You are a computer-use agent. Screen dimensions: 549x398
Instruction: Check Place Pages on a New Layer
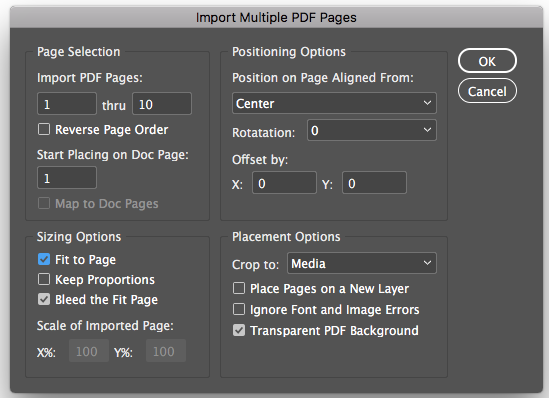239,288
